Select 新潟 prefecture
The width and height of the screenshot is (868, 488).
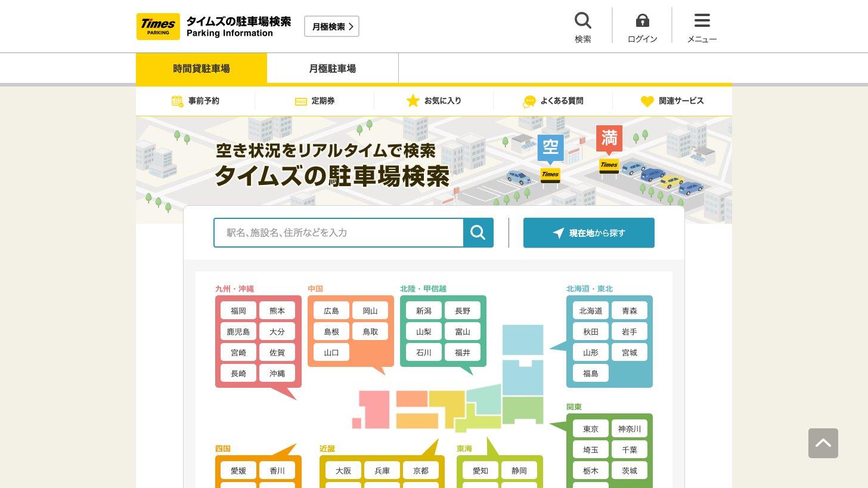coord(424,311)
